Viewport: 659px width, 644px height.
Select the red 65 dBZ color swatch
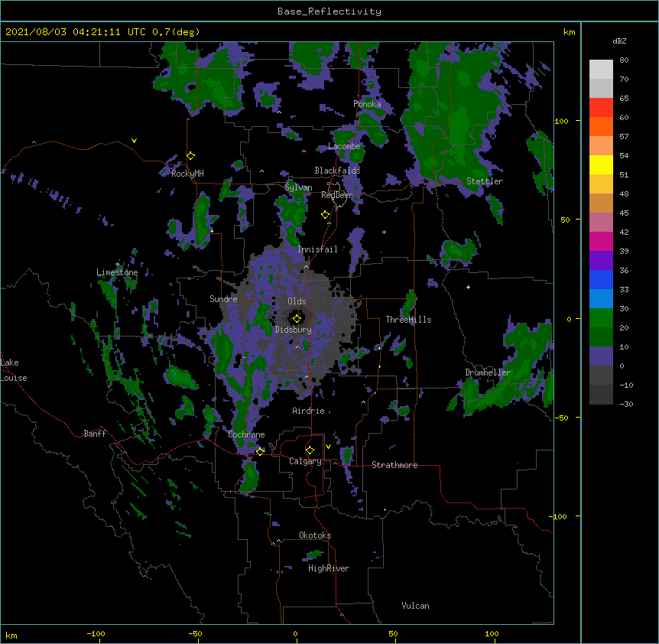click(601, 107)
